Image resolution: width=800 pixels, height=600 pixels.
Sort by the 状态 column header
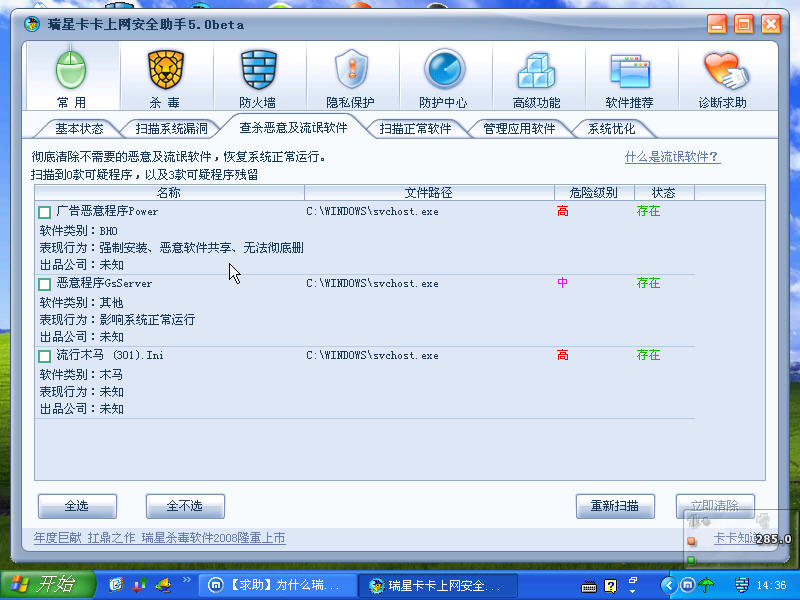pos(664,193)
